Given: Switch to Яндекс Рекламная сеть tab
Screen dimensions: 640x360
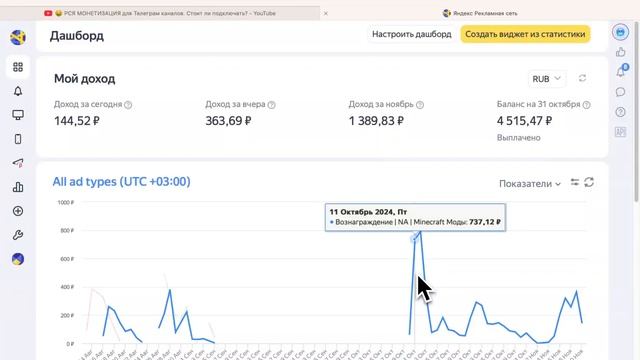Looking at the screenshot, I should click(480, 13).
